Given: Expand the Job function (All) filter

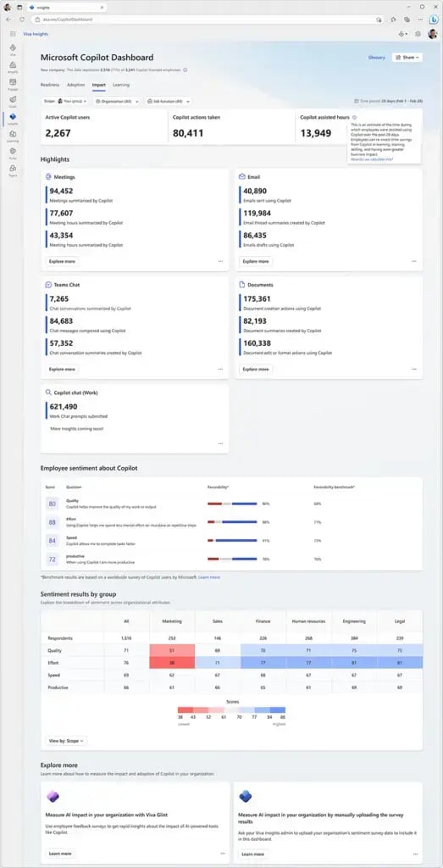Looking at the screenshot, I should coord(168,102).
